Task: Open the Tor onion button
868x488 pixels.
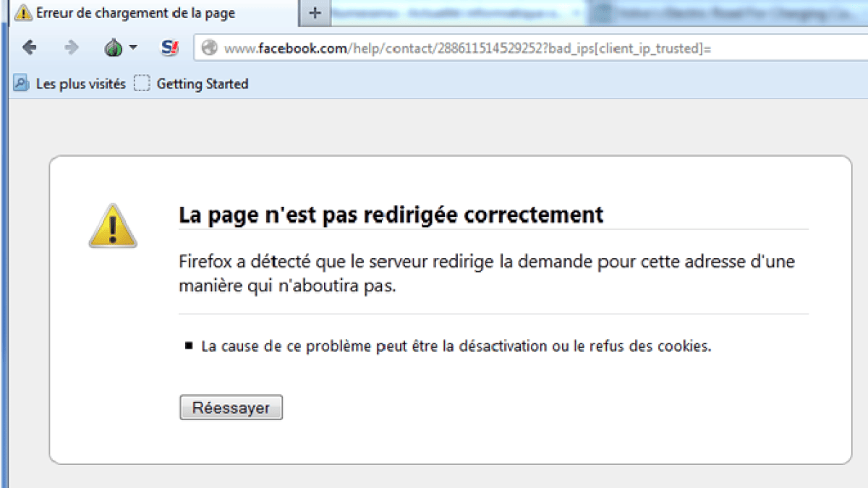Action: tap(114, 48)
